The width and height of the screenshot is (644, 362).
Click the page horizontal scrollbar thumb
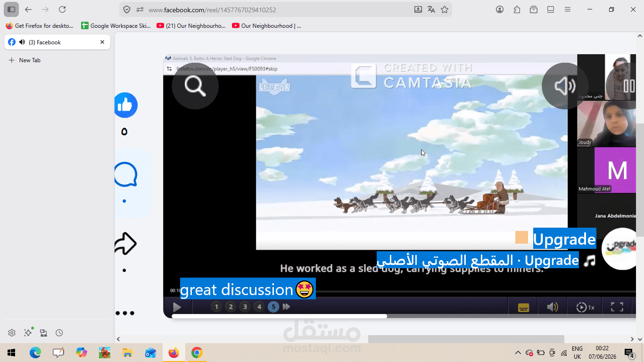coord(466,339)
